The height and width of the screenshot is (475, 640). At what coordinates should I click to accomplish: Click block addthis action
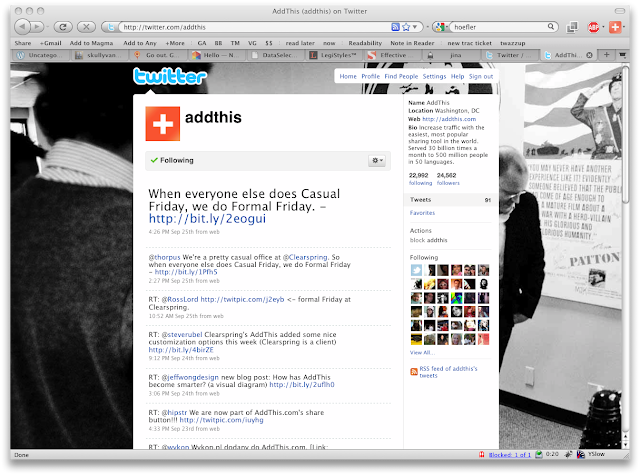(x=428, y=240)
